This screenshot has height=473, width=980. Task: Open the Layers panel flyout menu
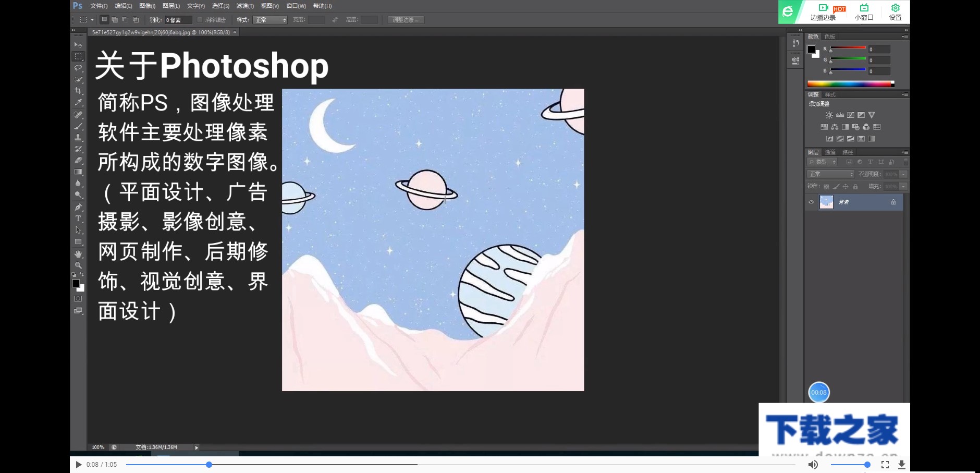pos(905,152)
